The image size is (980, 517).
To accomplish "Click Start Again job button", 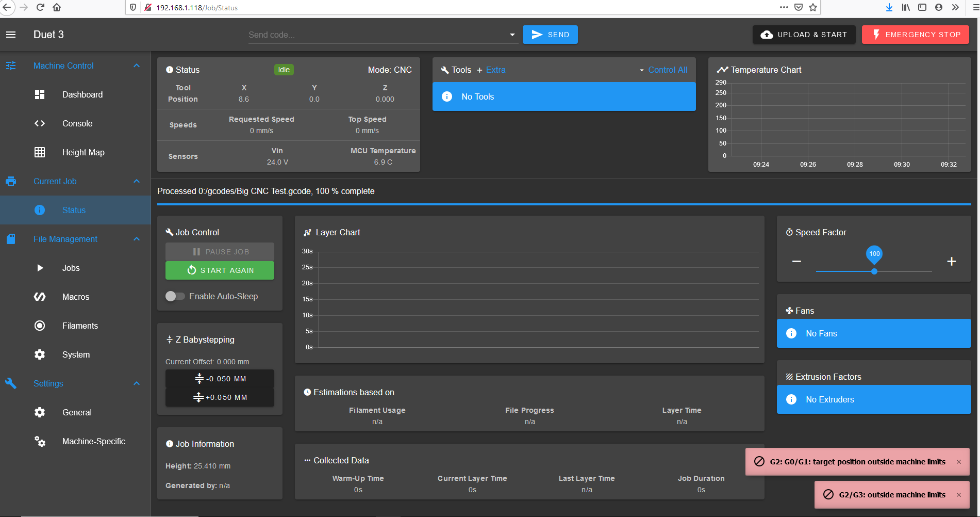I will coord(220,270).
